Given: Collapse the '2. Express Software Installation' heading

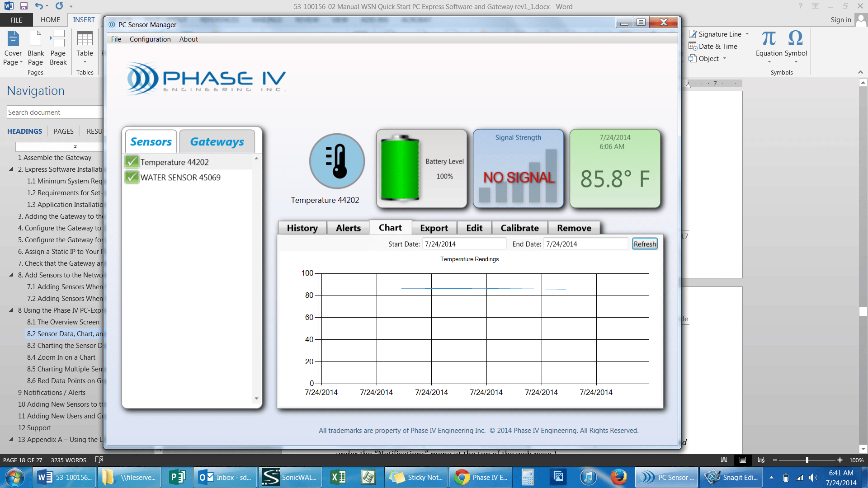Looking at the screenshot, I should 12,169.
